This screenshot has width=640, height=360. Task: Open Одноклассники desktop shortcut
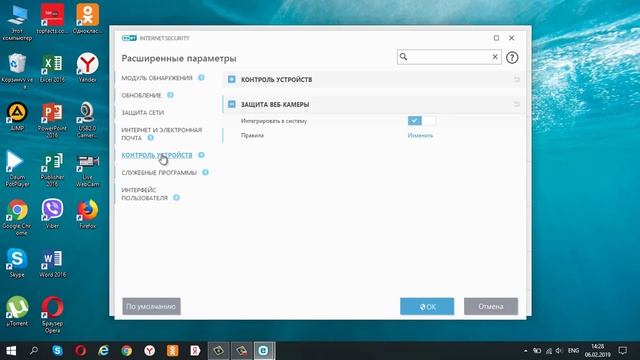(x=87, y=19)
